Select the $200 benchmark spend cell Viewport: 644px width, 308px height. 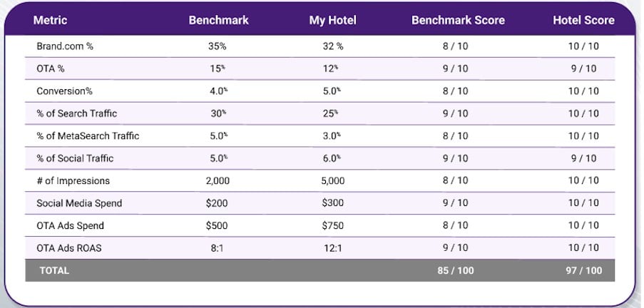click(217, 203)
